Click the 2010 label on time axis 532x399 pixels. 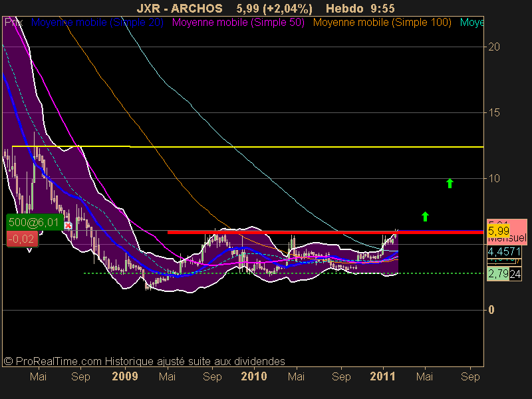254,376
